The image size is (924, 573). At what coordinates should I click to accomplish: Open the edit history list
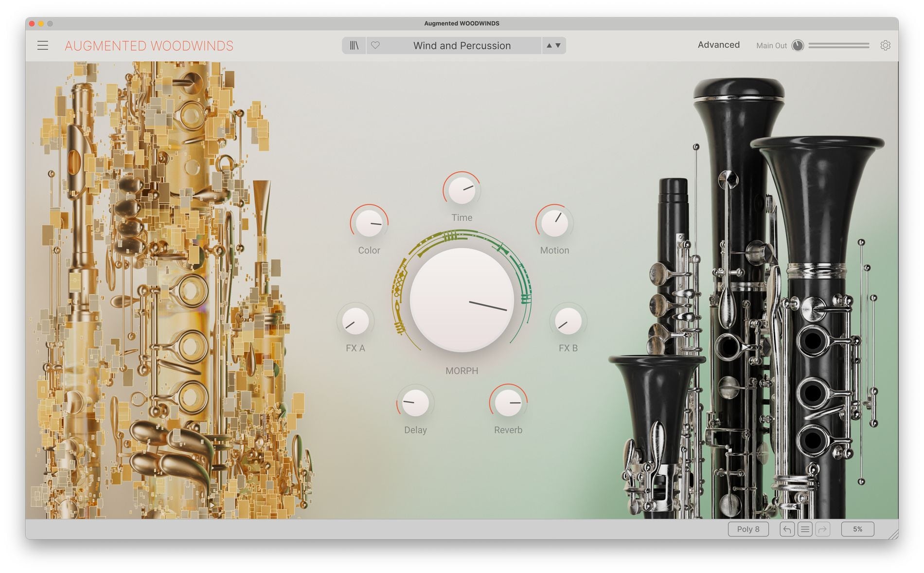tap(805, 529)
